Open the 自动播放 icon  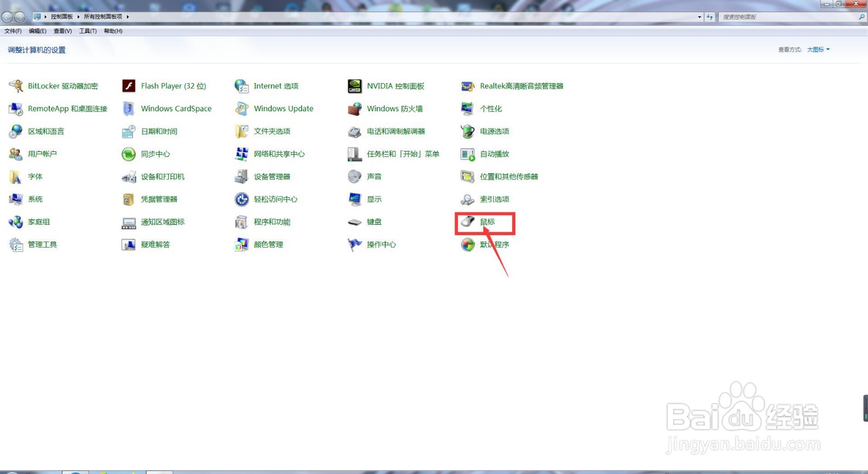click(x=468, y=154)
